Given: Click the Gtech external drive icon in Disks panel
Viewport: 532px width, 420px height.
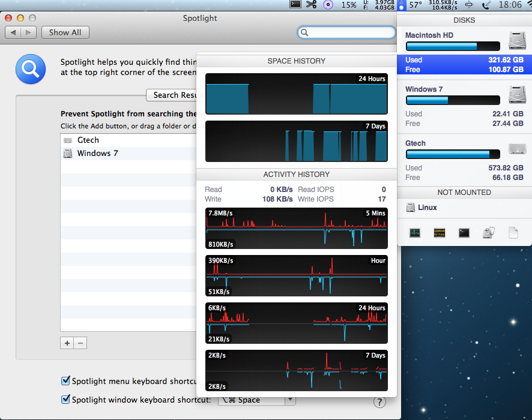Looking at the screenshot, I should point(517,148).
